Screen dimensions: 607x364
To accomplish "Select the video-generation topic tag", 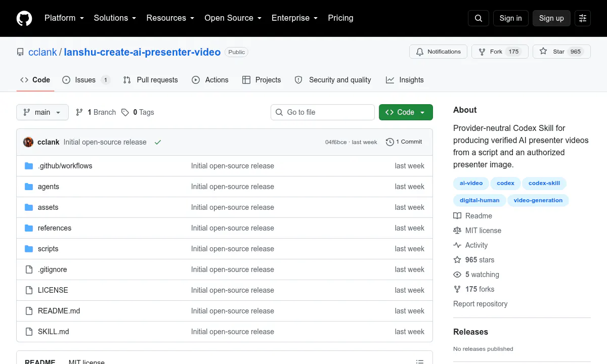I will (538, 200).
